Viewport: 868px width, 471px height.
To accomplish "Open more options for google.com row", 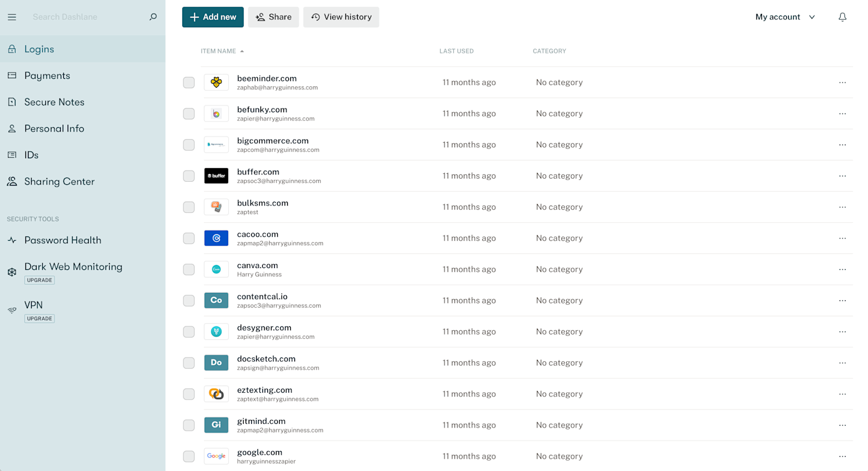I will pyautogui.click(x=842, y=456).
